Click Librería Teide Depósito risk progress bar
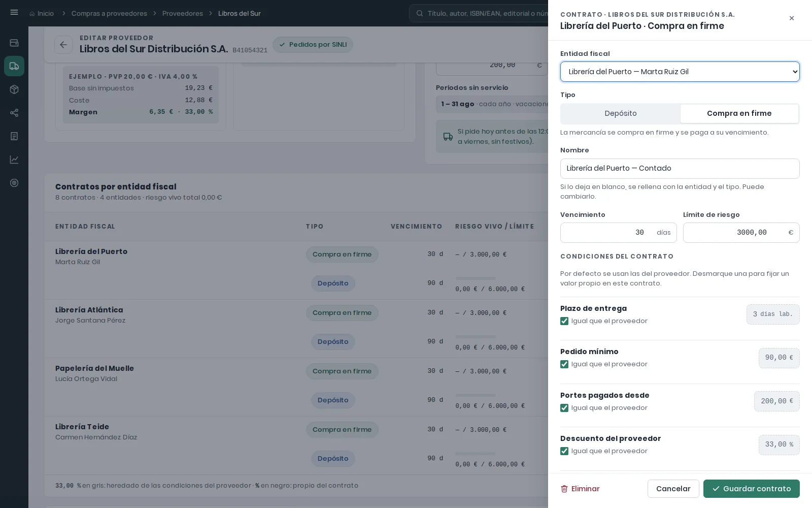812x508 pixels. tap(476, 454)
